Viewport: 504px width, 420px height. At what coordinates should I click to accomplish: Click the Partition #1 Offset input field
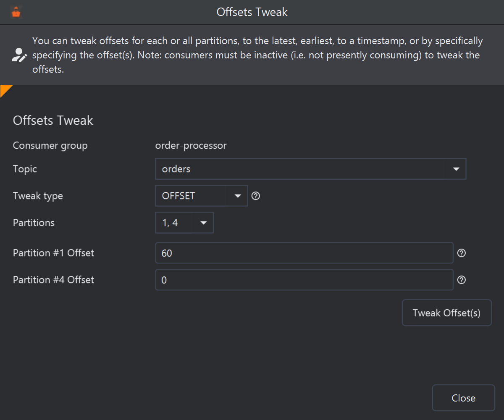click(x=304, y=253)
